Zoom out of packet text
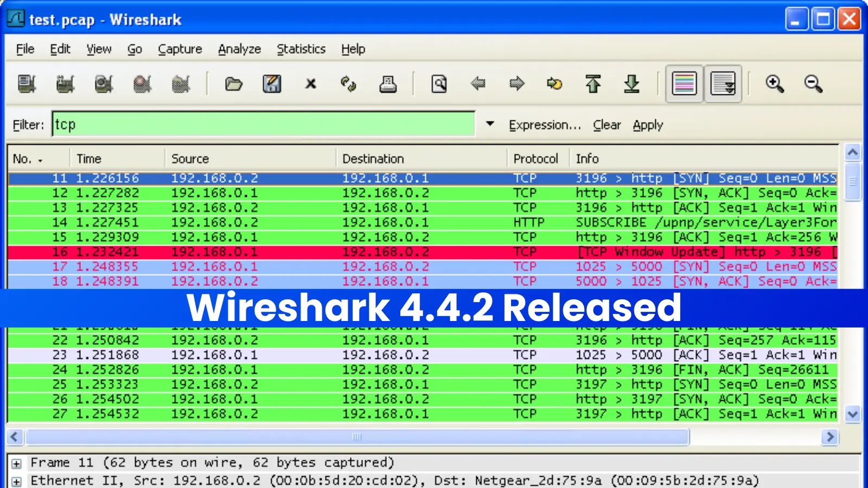 point(813,84)
